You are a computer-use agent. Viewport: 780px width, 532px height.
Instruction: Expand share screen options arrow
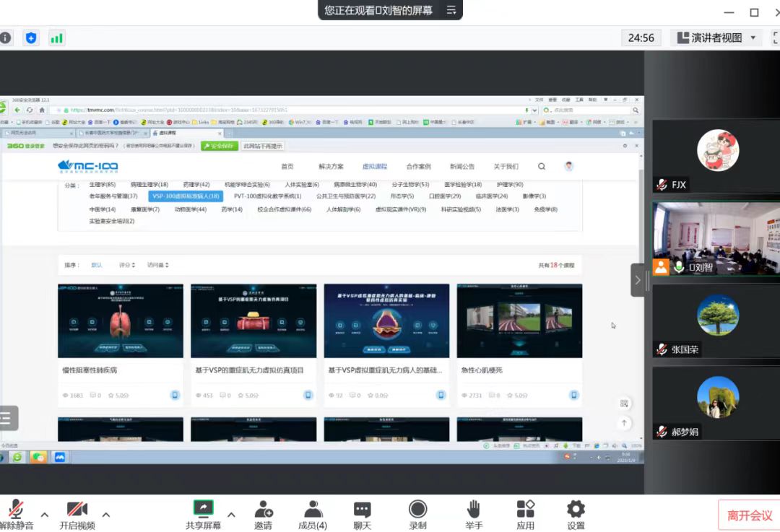click(231, 515)
